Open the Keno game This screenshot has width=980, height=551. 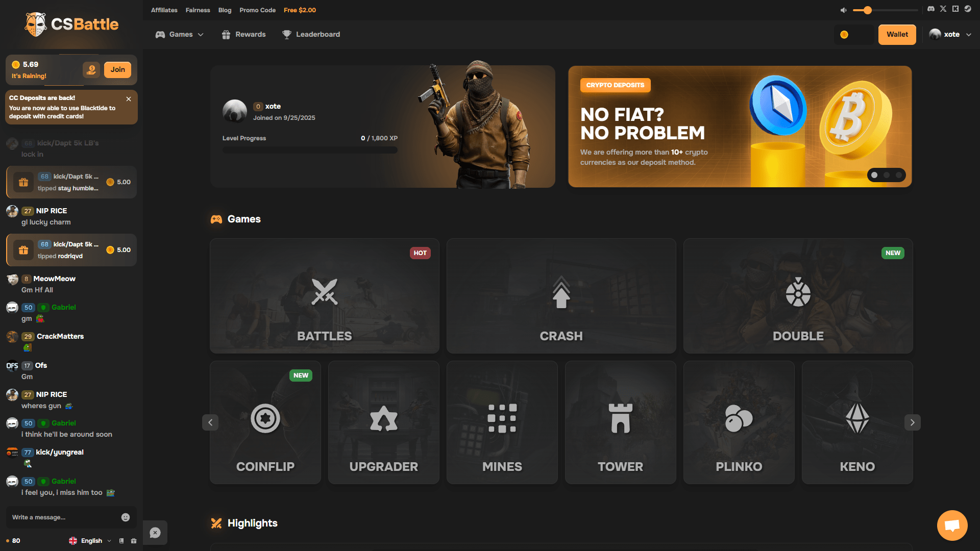click(857, 422)
